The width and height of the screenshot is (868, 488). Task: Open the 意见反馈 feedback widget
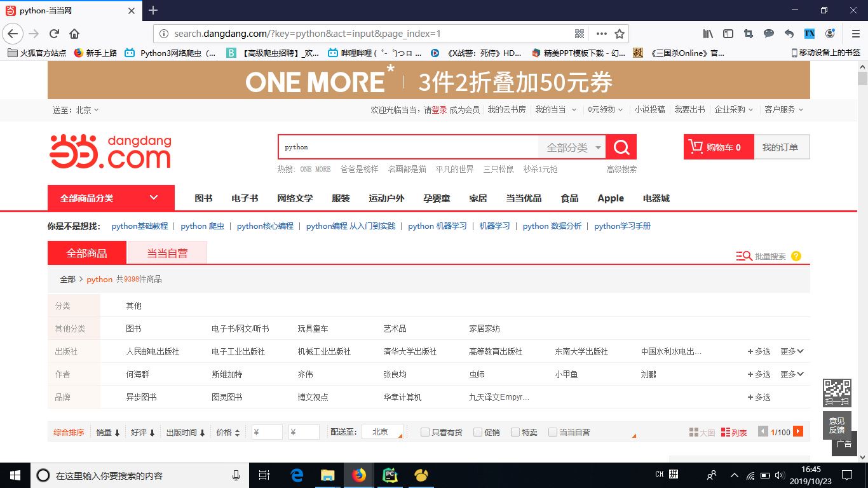pyautogui.click(x=837, y=425)
